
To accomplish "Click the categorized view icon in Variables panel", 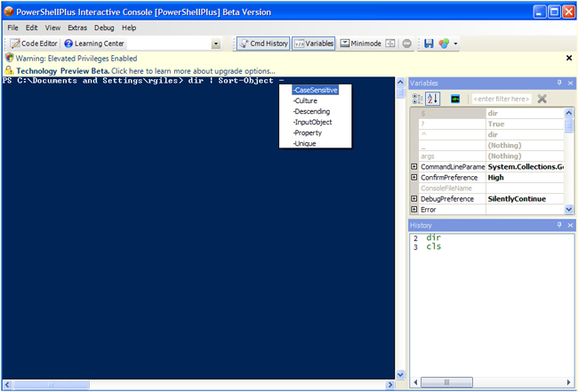I will click(418, 99).
